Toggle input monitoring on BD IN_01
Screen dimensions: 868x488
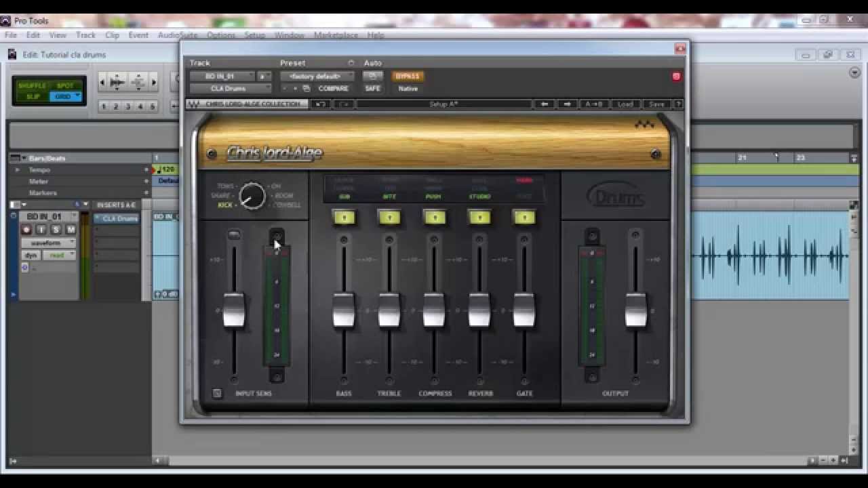click(41, 230)
